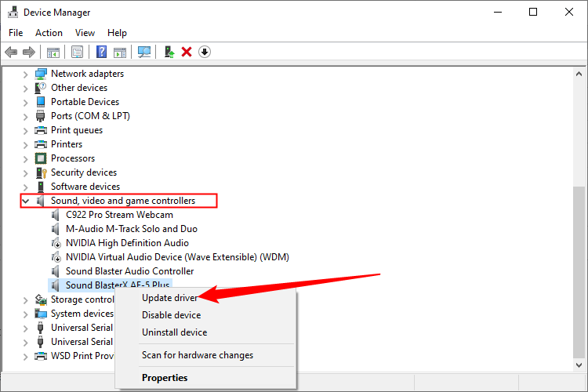
Task: Open Properties from the context menu
Action: click(205, 378)
